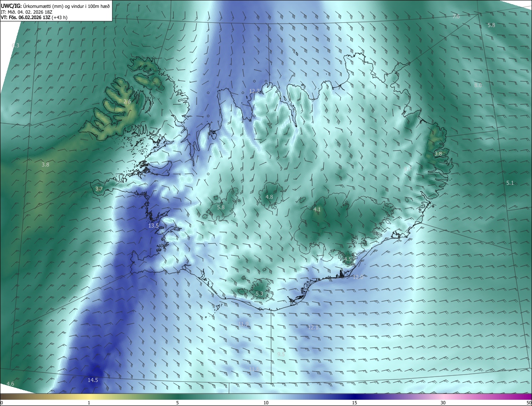Click the 2.6 value over the Westfjords
This screenshot has width=532, height=406.
point(127,101)
